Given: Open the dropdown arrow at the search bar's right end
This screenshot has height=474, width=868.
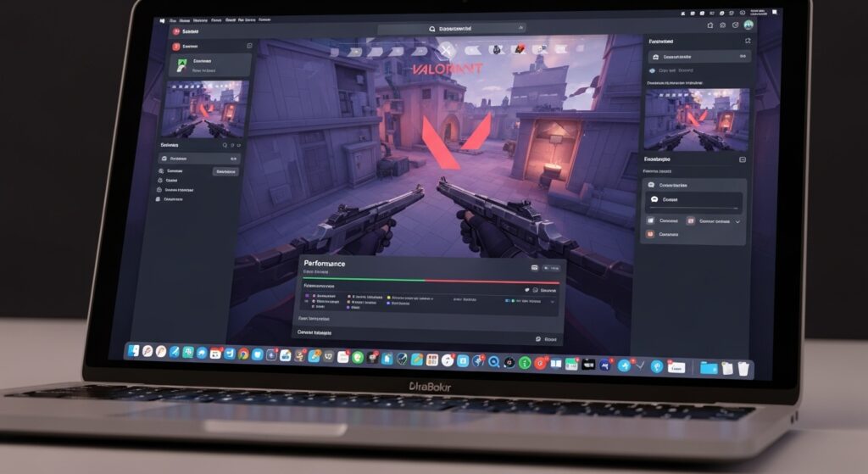Looking at the screenshot, I should click(520, 28).
